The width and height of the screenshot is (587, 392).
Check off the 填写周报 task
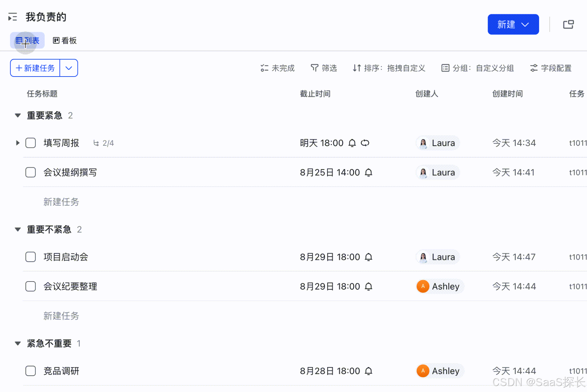31,143
